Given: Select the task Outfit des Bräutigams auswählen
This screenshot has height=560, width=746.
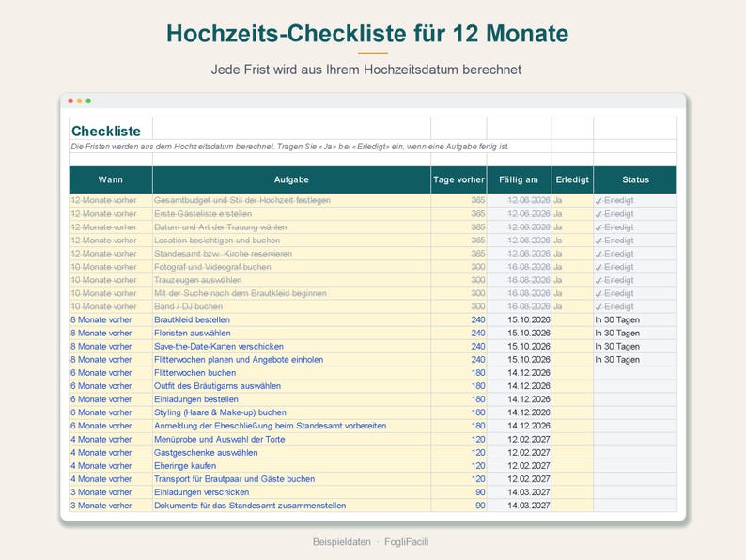Looking at the screenshot, I should tap(291, 386).
